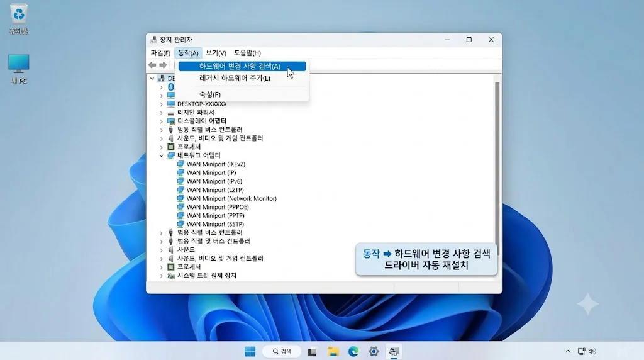Select WAN Miniport (SSTP) device
The height and width of the screenshot is (360, 644).
tap(215, 224)
